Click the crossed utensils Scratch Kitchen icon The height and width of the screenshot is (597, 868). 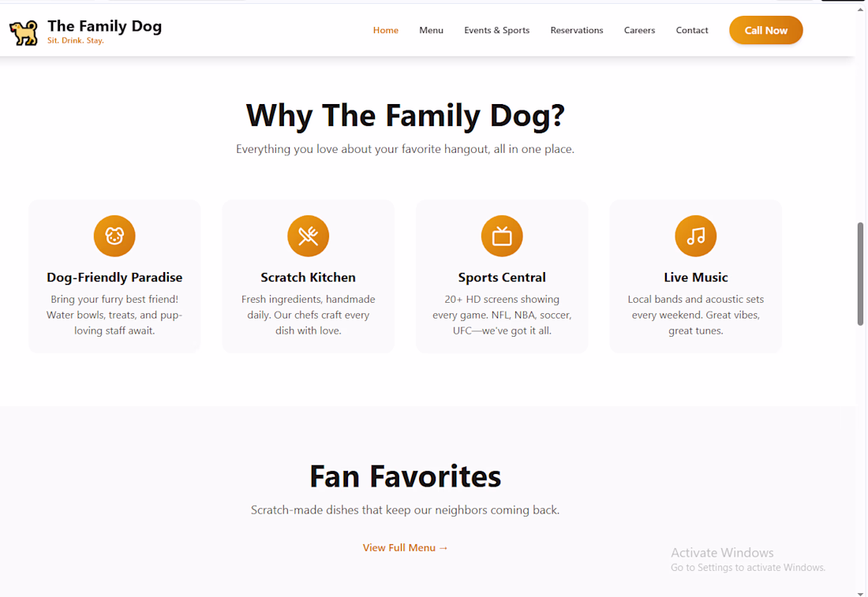coord(309,237)
